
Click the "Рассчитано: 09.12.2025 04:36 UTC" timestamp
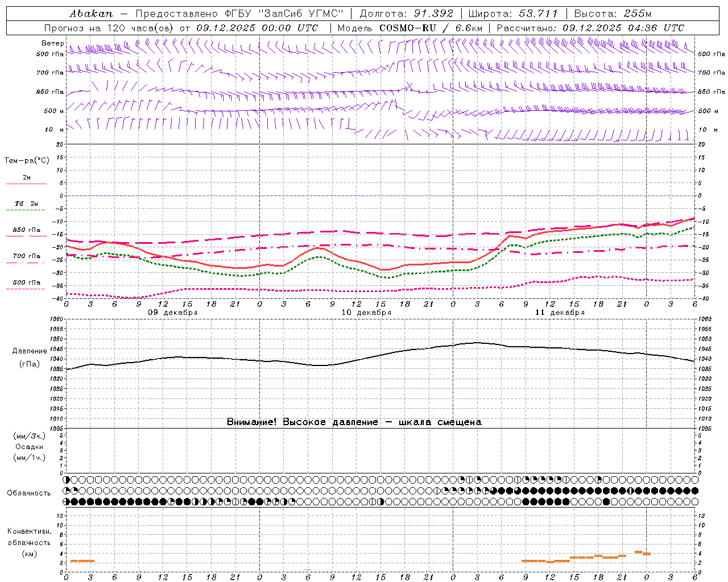pyautogui.click(x=590, y=28)
